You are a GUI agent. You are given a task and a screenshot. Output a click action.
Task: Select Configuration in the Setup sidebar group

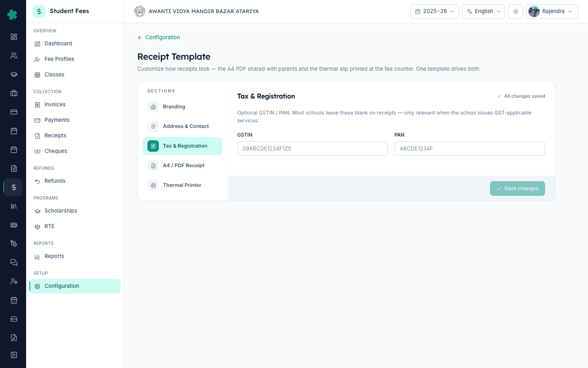click(75, 286)
